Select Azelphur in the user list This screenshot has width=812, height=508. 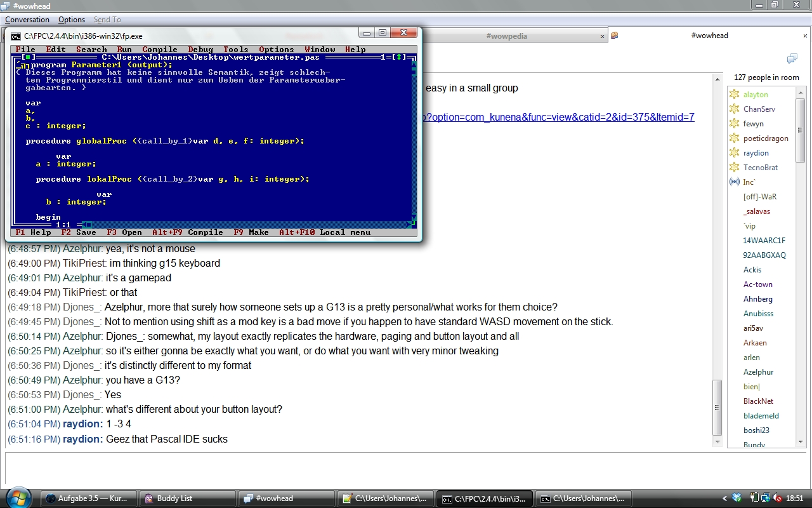(x=758, y=372)
